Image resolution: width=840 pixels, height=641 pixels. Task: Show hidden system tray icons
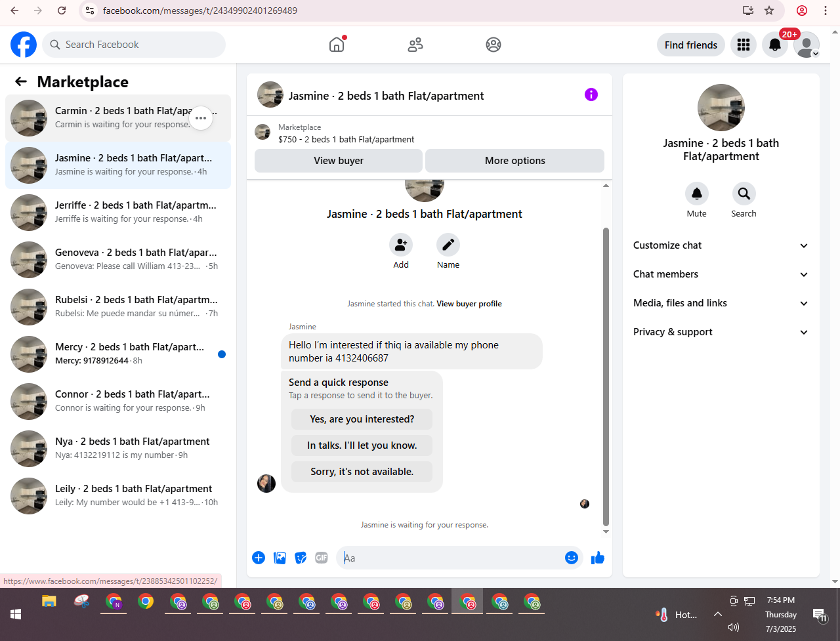[x=717, y=615]
